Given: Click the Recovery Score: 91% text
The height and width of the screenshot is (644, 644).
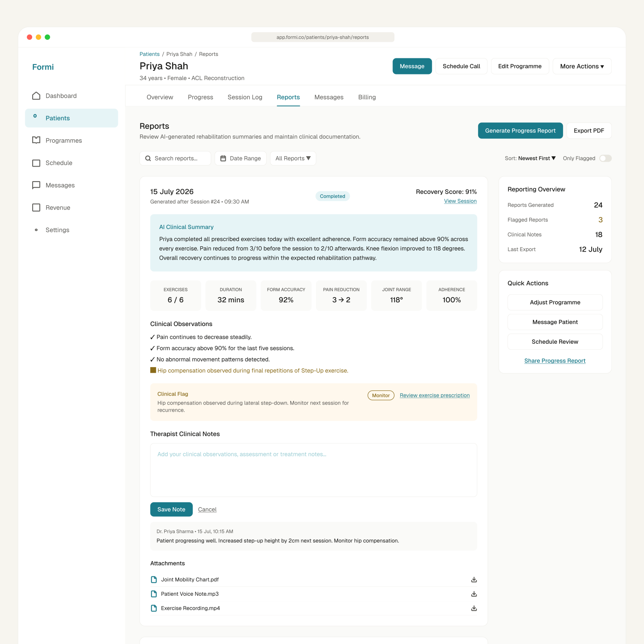Looking at the screenshot, I should click(x=446, y=192).
